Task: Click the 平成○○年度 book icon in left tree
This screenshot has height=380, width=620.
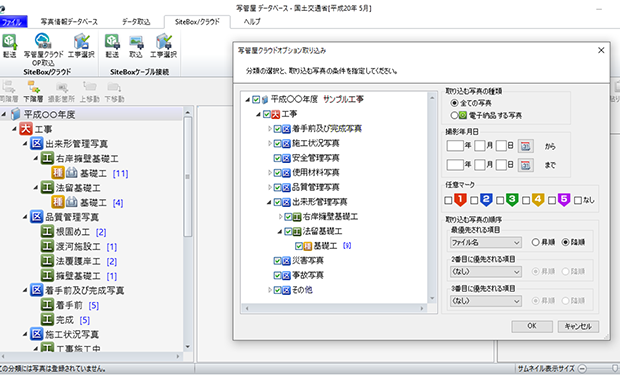Action: click(x=15, y=114)
